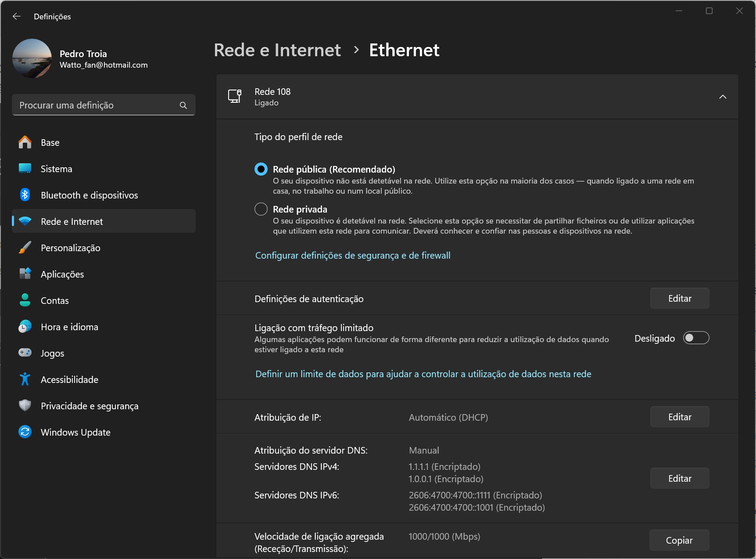Edit the Definições de autenticação
This screenshot has height=559, width=756.
coord(679,299)
